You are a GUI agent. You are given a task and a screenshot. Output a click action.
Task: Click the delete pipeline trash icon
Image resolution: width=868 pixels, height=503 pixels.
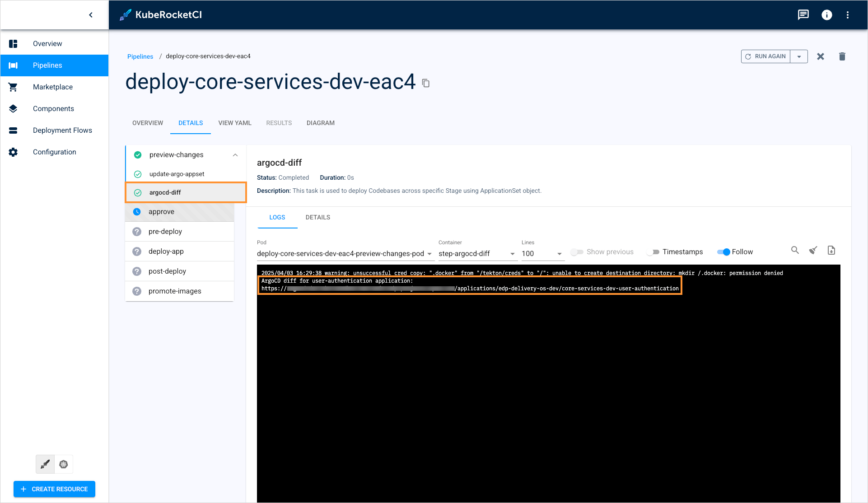point(842,56)
